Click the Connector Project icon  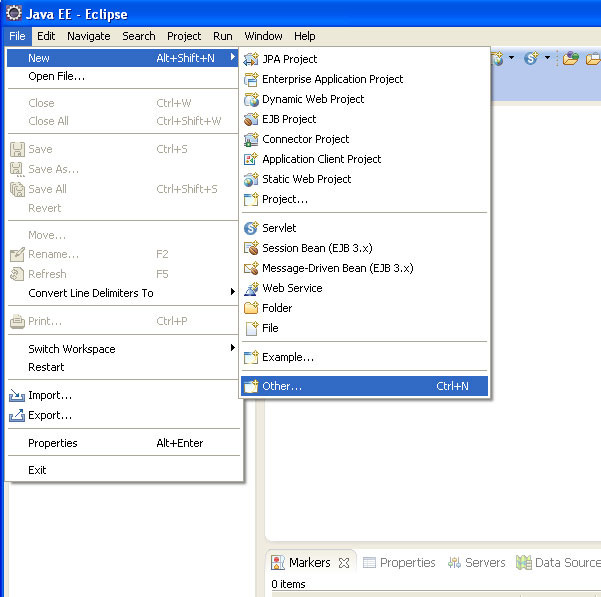click(x=251, y=139)
